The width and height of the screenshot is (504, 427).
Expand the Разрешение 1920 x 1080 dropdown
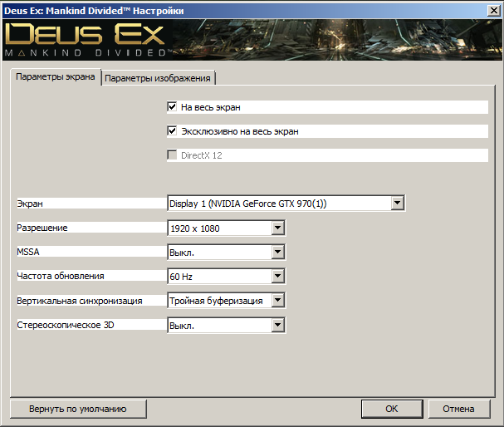pos(227,228)
